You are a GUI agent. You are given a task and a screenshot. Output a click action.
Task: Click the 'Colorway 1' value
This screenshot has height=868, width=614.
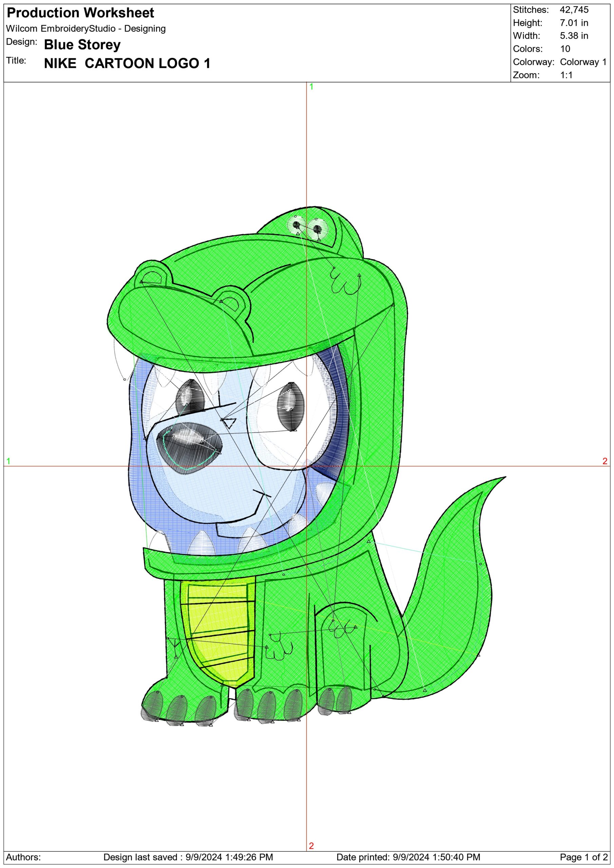(x=583, y=62)
